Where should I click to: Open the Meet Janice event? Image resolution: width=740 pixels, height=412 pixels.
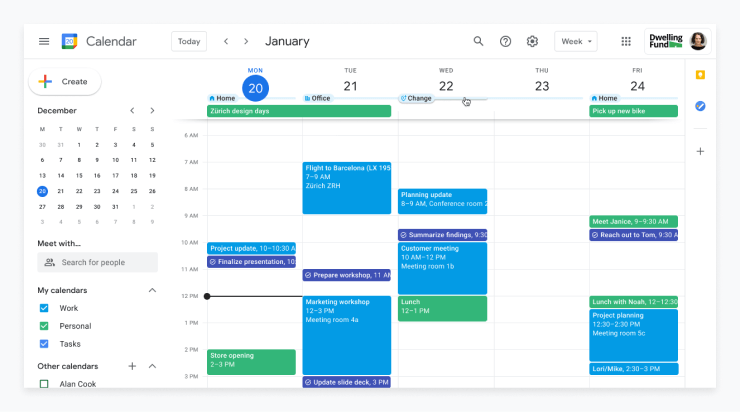(x=633, y=221)
